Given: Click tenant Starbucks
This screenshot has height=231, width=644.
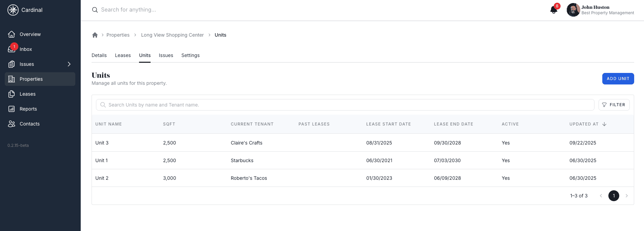Looking at the screenshot, I should click(x=242, y=160).
